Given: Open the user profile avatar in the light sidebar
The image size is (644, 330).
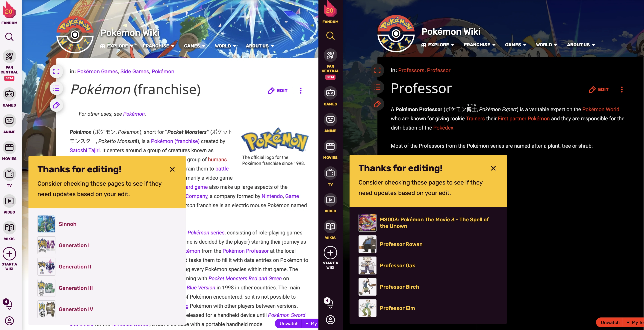Looking at the screenshot, I should [9, 321].
